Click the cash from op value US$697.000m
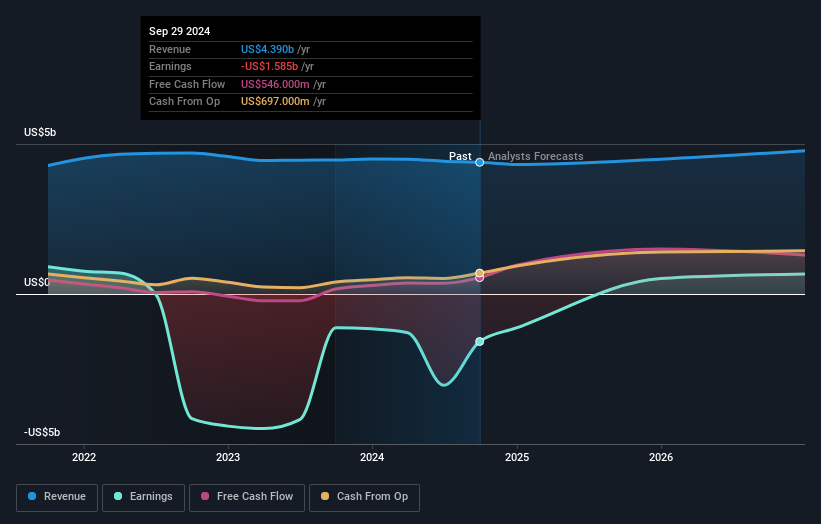 275,102
